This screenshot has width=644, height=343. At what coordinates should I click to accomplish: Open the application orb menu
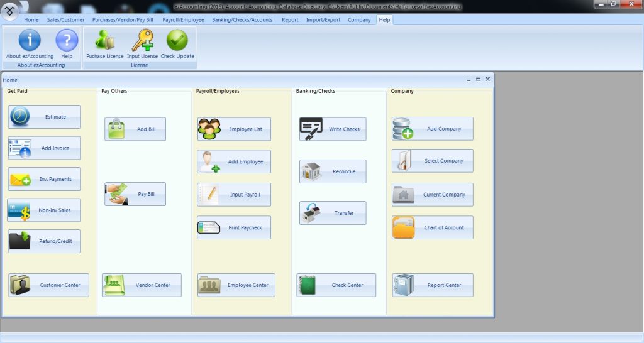coord(10,11)
